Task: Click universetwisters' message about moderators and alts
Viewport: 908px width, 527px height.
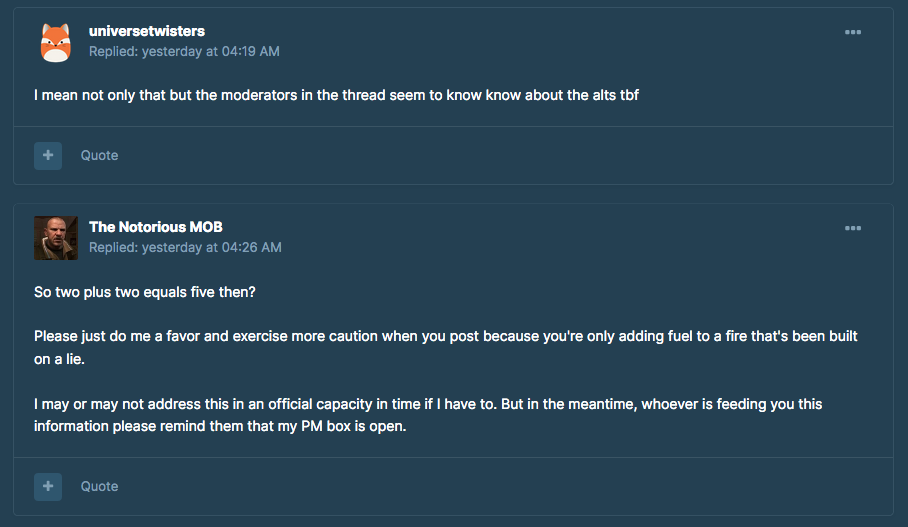Action: coord(336,95)
